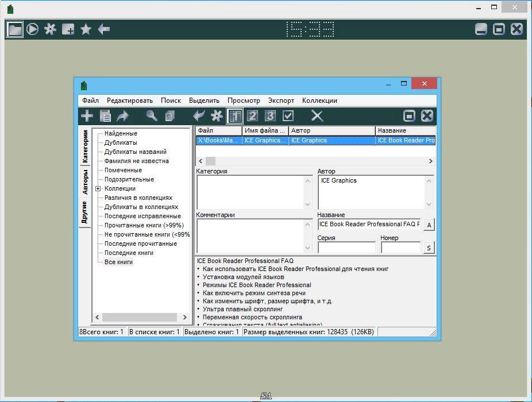This screenshot has height=402, width=532.
Task: Click the Имя файла column header
Action: [x=265, y=130]
